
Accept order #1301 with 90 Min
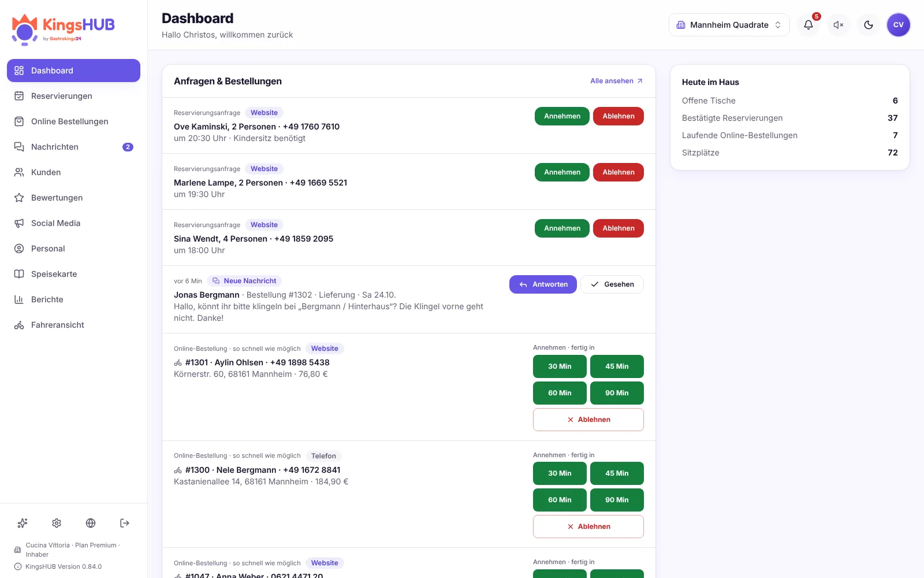click(x=617, y=393)
